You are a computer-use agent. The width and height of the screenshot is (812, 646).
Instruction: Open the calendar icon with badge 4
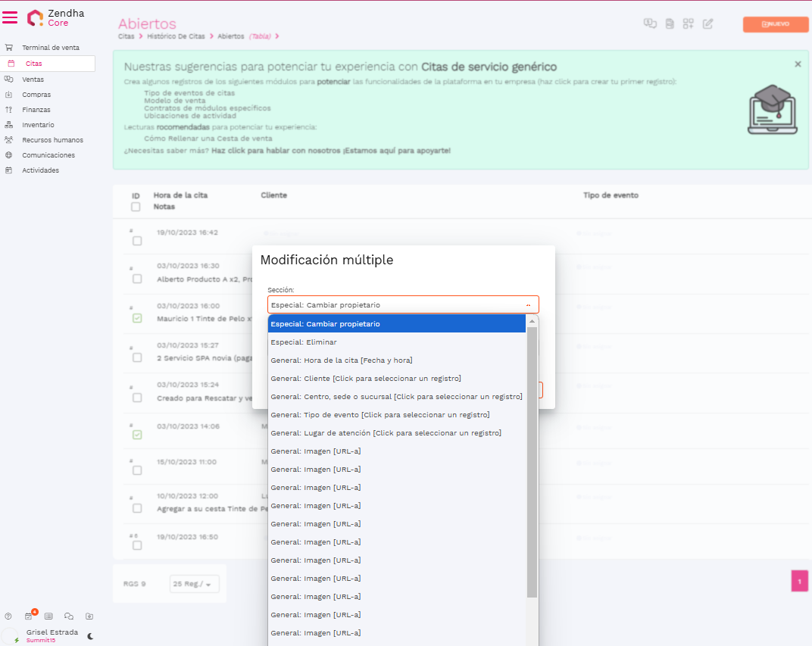29,616
